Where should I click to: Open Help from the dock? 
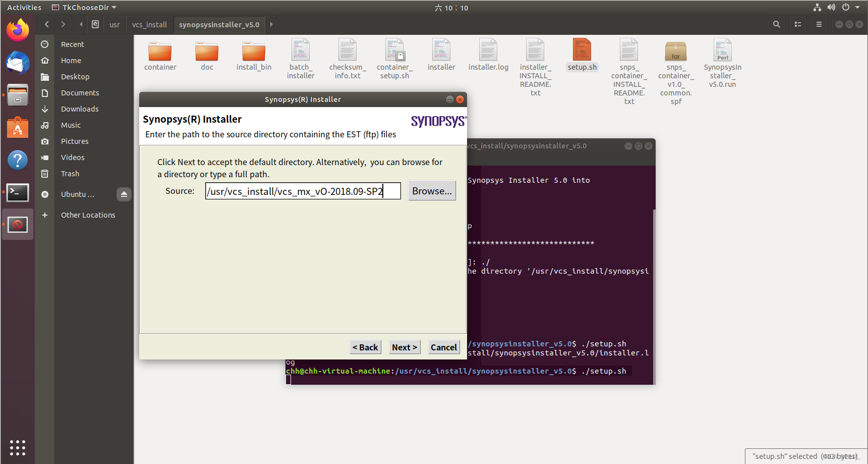click(x=18, y=160)
